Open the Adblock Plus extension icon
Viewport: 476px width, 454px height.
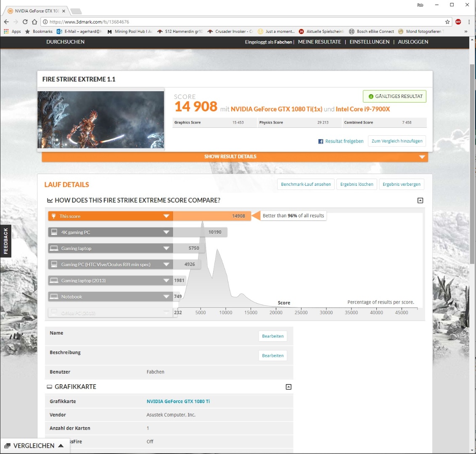pyautogui.click(x=458, y=22)
